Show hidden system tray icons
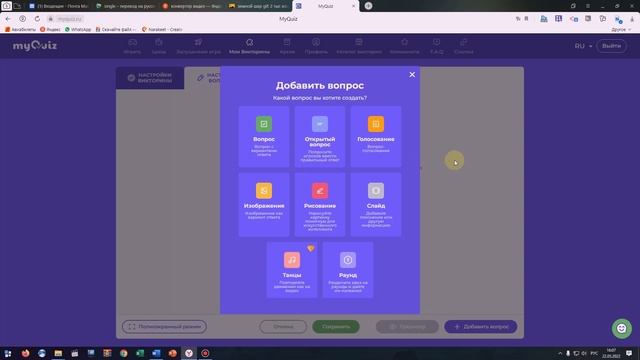 [560, 353]
